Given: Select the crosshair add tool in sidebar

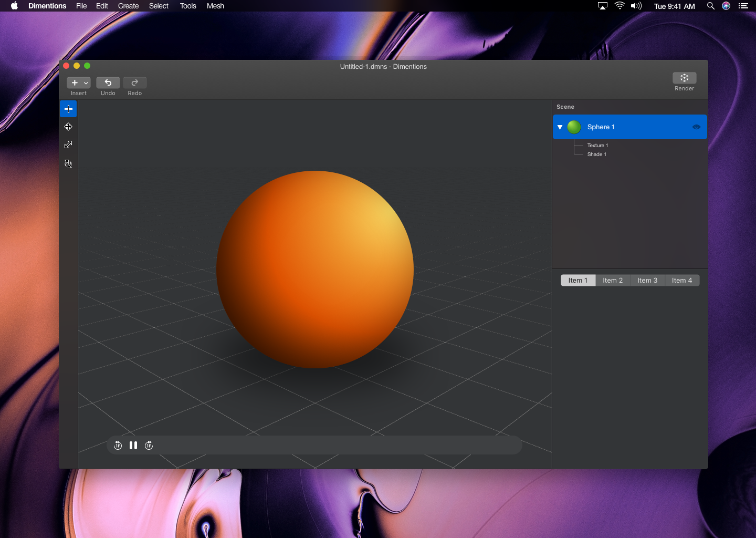Looking at the screenshot, I should [x=68, y=109].
